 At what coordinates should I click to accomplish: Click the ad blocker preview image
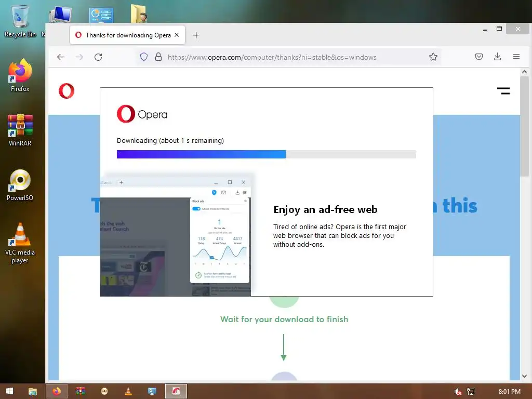pos(176,235)
